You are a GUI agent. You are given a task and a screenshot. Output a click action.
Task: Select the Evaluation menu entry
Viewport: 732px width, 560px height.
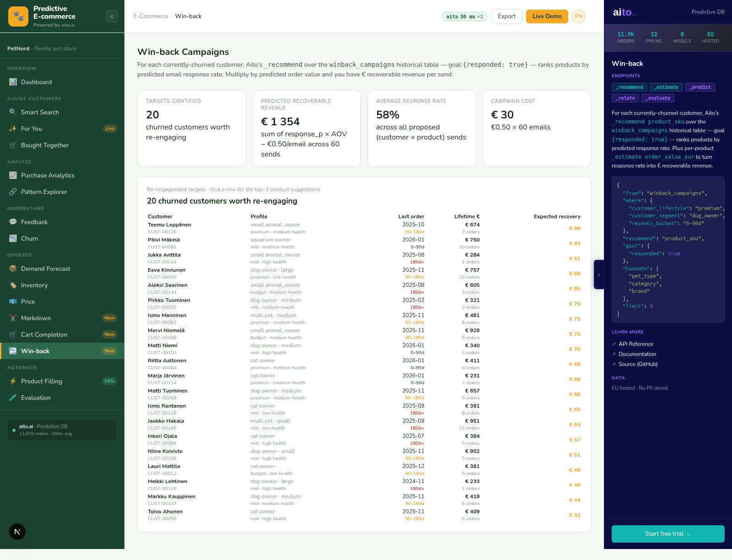click(x=62, y=398)
